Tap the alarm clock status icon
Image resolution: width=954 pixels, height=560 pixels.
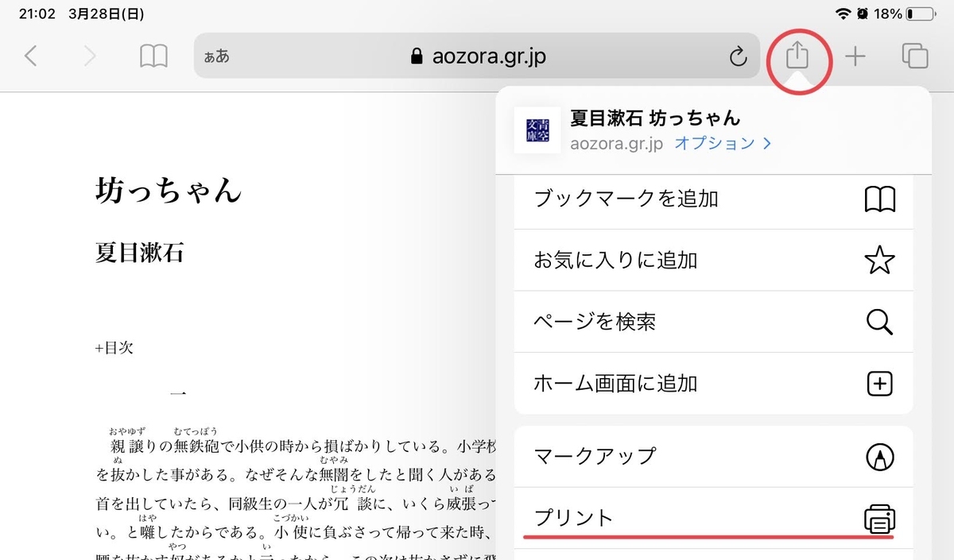pos(863,14)
